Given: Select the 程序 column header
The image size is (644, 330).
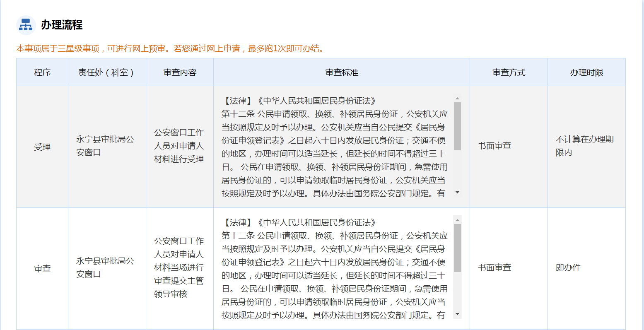Looking at the screenshot, I should [42, 72].
